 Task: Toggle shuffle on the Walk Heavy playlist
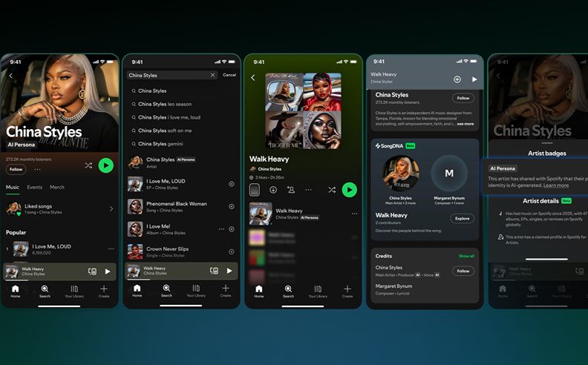pos(332,190)
